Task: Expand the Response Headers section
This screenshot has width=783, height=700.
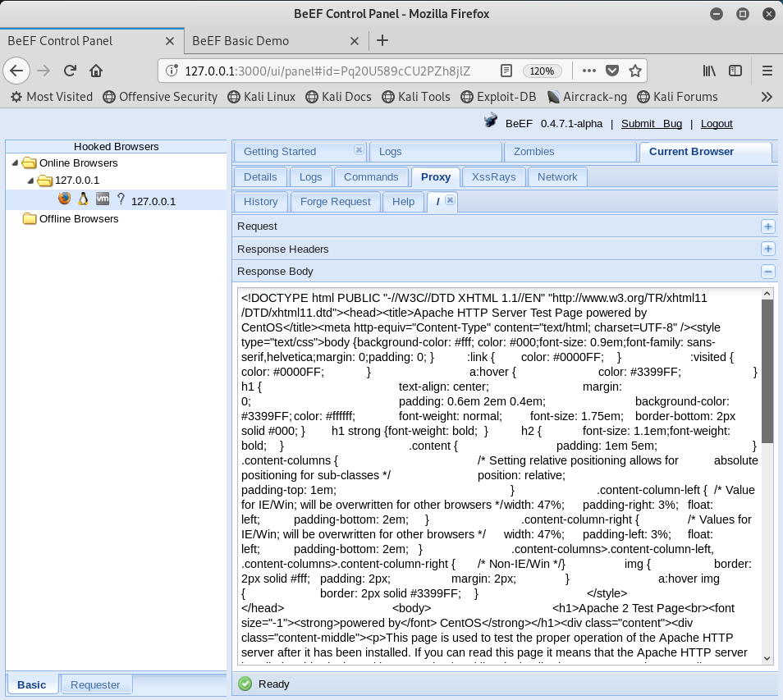Action: tap(768, 249)
